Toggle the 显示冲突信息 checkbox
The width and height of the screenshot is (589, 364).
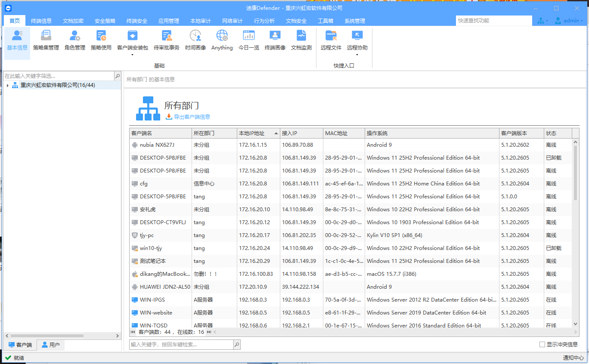tap(542, 345)
